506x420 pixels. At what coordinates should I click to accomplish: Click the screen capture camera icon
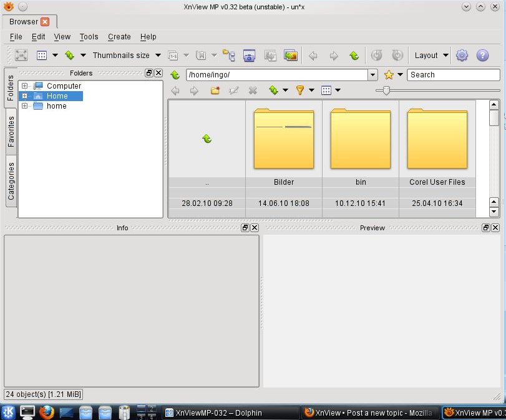249,56
